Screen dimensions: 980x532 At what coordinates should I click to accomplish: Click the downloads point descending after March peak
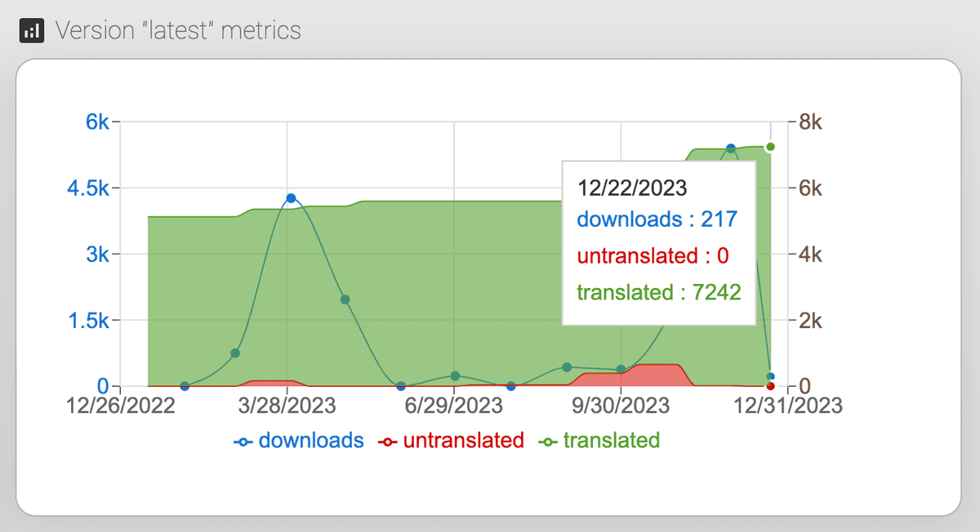(345, 299)
